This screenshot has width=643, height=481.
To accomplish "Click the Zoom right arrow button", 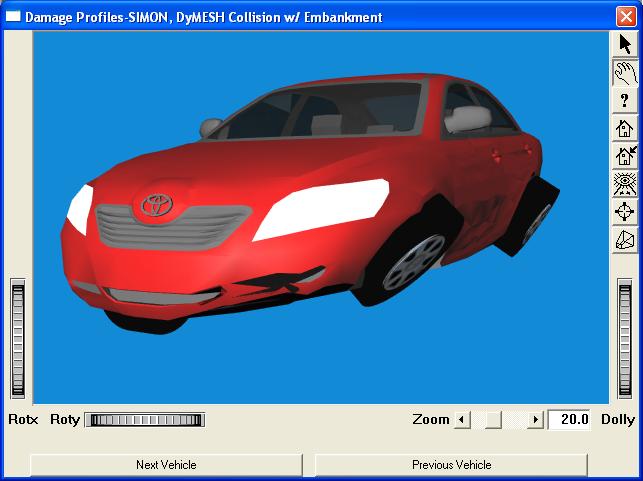I will [536, 420].
